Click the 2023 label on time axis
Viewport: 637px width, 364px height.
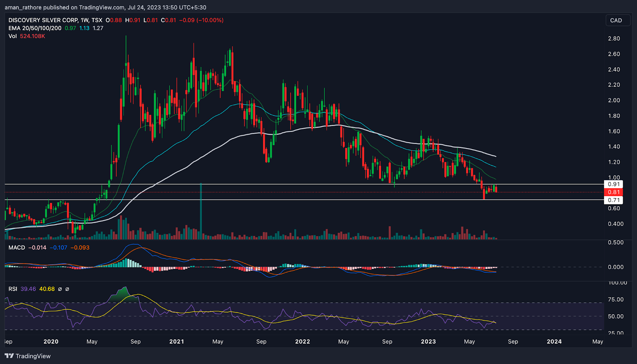428,341
